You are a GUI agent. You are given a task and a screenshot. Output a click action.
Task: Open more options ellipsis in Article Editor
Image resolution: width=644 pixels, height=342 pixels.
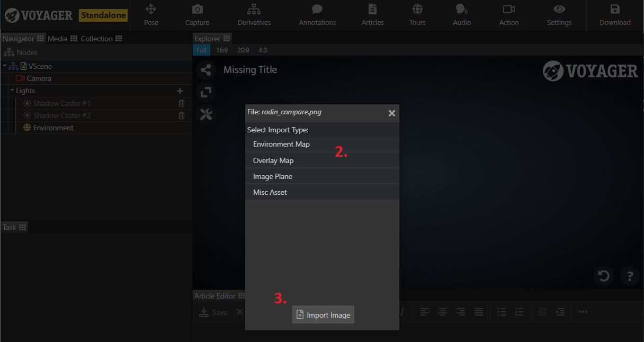[x=583, y=312]
